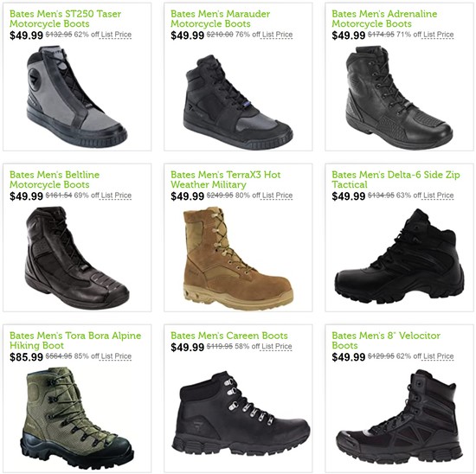Screen dimensions: 476x474
Task: Open Bates Men's TerraX3 Hot Weather Military link
Action: [226, 179]
